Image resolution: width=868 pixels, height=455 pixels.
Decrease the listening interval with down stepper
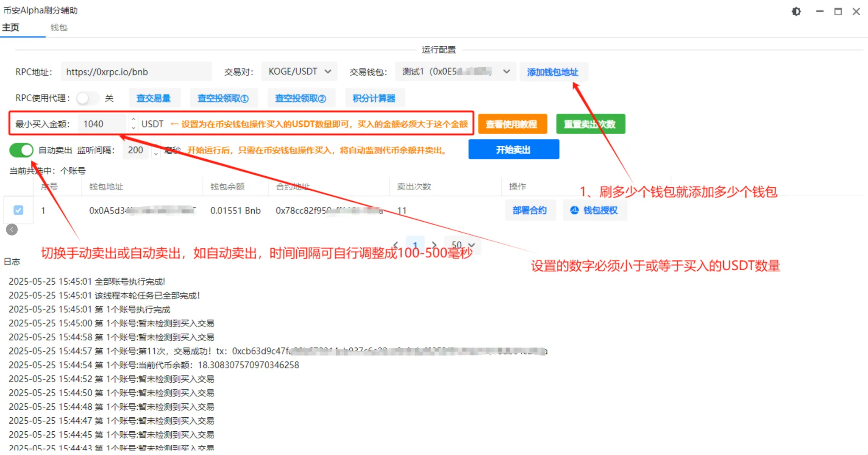pyautogui.click(x=156, y=155)
